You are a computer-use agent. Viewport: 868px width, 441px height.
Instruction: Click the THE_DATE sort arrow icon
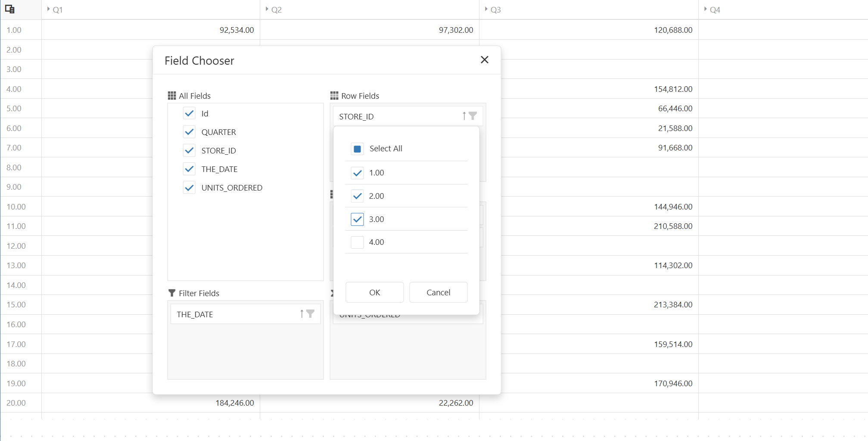[302, 314]
